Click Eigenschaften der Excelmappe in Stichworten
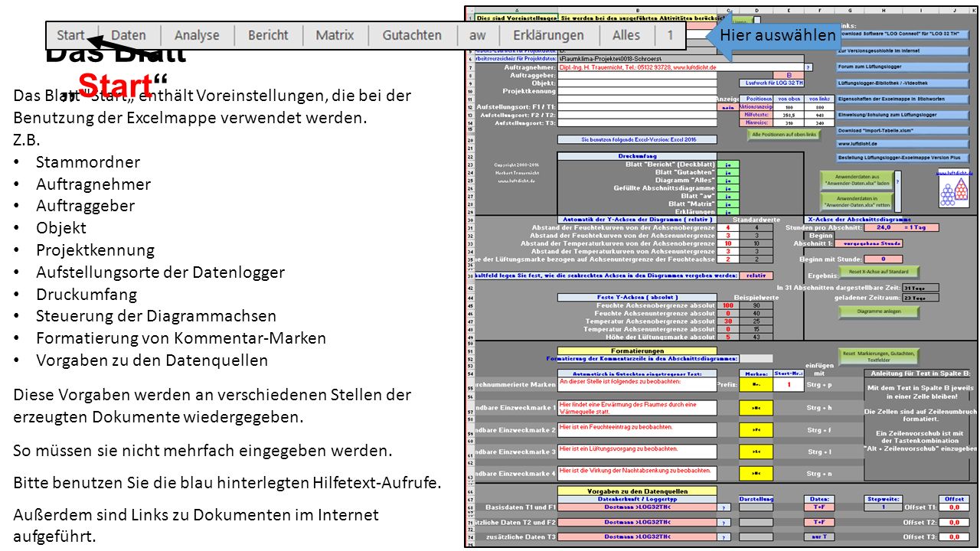This screenshot has height=551, width=980. [903, 99]
